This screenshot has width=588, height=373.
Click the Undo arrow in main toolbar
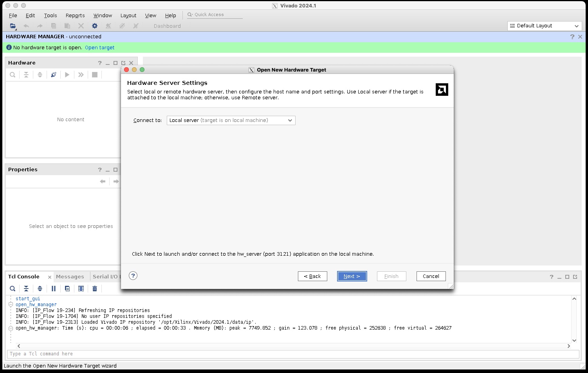click(26, 26)
